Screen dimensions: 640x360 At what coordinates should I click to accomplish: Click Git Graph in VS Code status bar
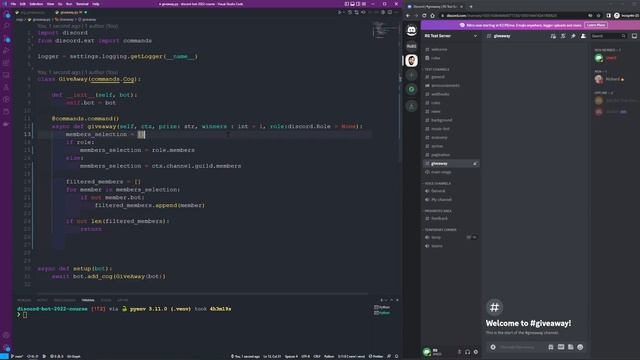[73, 356]
